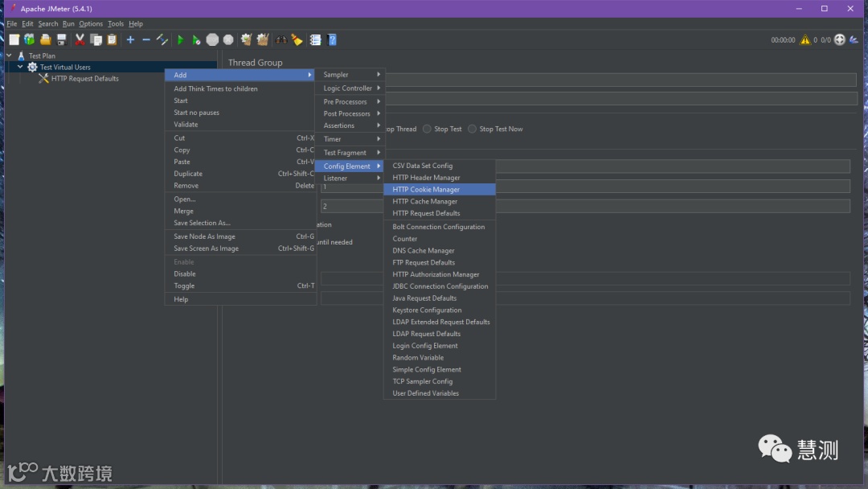
Task: Expand the Listener submenu
Action: [x=350, y=179]
